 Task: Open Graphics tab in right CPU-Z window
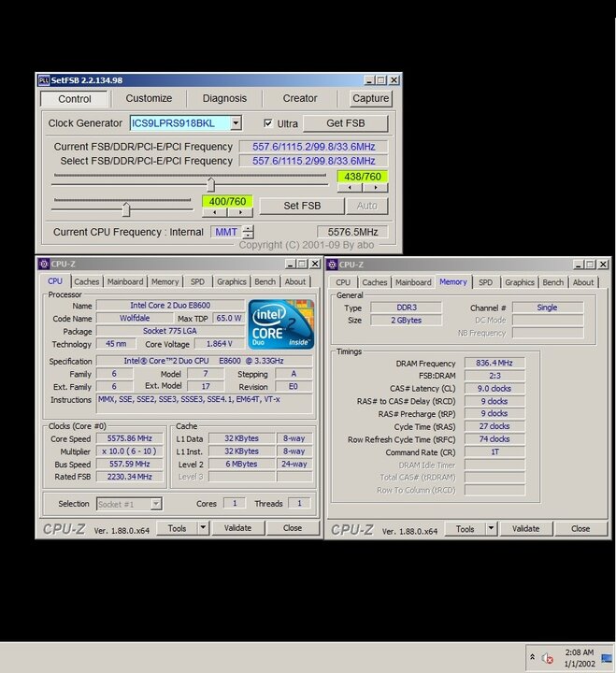520,282
